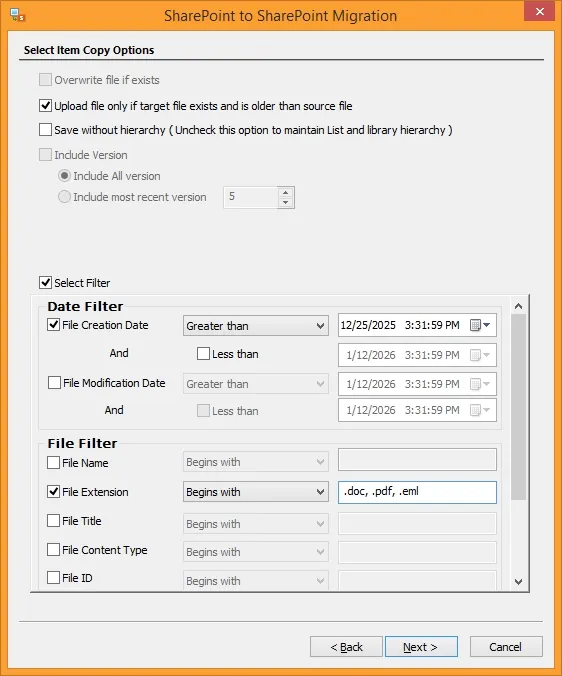Viewport: 562px width, 676px height.
Task: Click File Extension text field with .doc, .pdf, .eml
Action: [417, 492]
